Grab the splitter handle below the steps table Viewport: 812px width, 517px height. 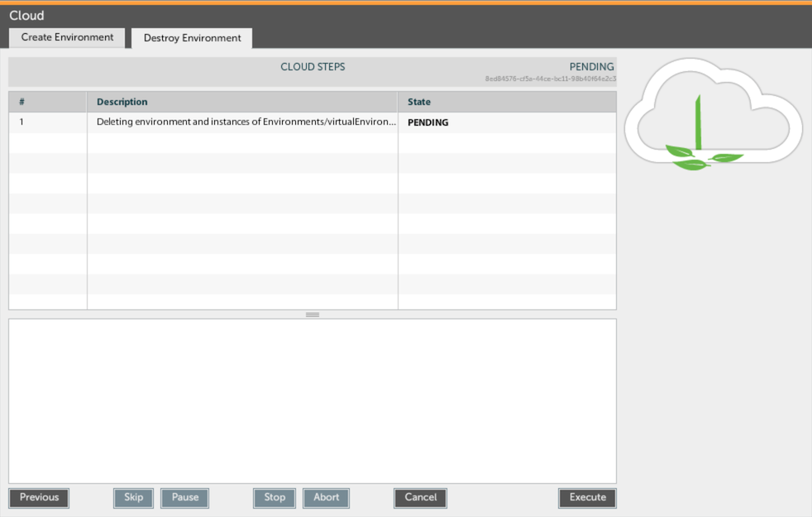pyautogui.click(x=313, y=314)
